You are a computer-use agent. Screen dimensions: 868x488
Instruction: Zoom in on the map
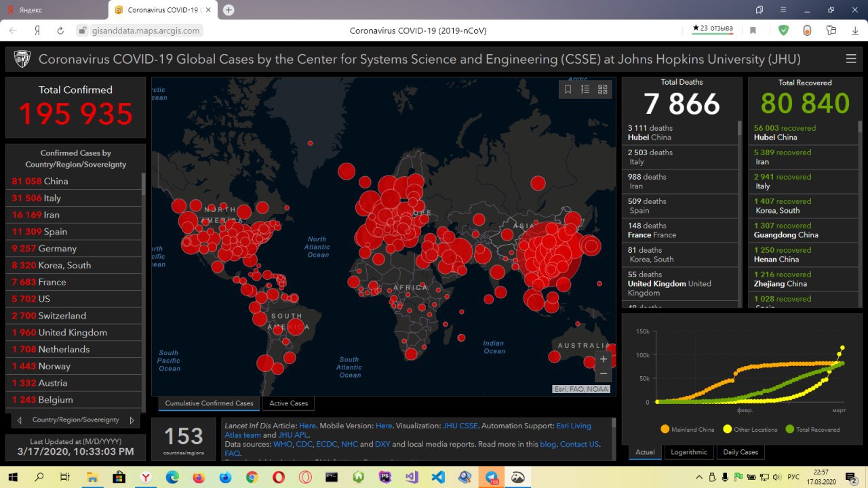[604, 359]
